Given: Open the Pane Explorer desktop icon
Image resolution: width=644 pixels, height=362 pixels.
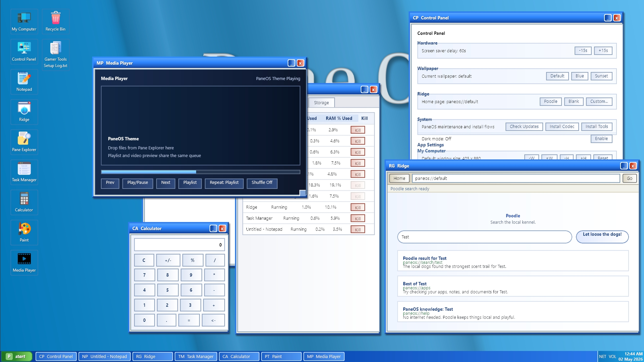Looking at the screenshot, I should 24,142.
